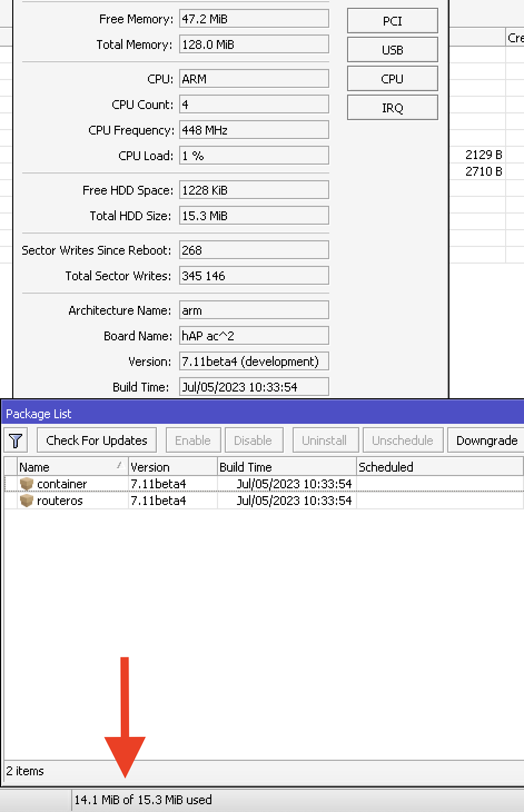Viewport: 524px width, 812px height.
Task: Click the CPU Count field
Action: click(254, 104)
